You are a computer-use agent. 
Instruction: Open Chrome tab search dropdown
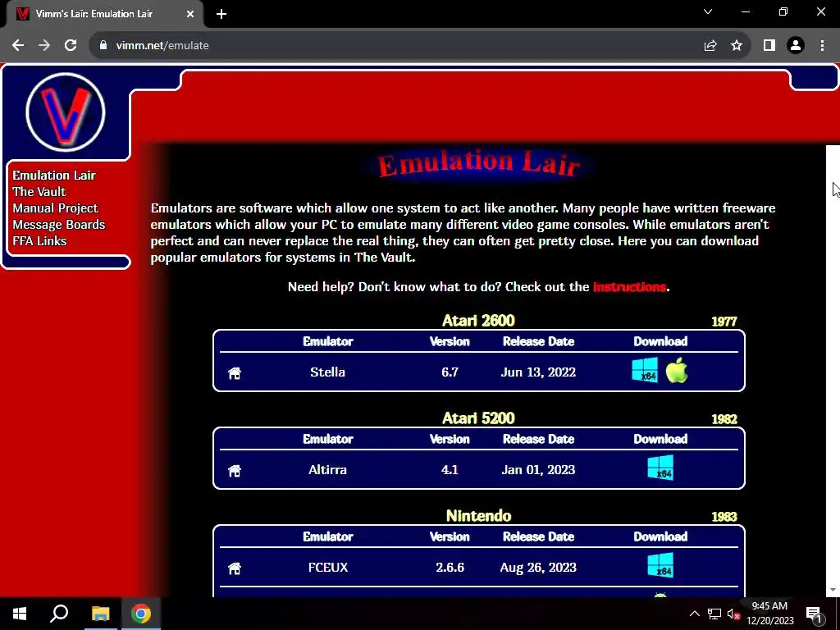click(708, 11)
